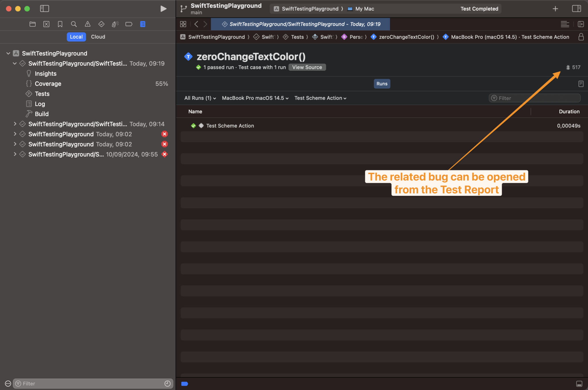Show the Issue navigator warning icon
Viewport: 588px width, 390px height.
[x=88, y=24]
